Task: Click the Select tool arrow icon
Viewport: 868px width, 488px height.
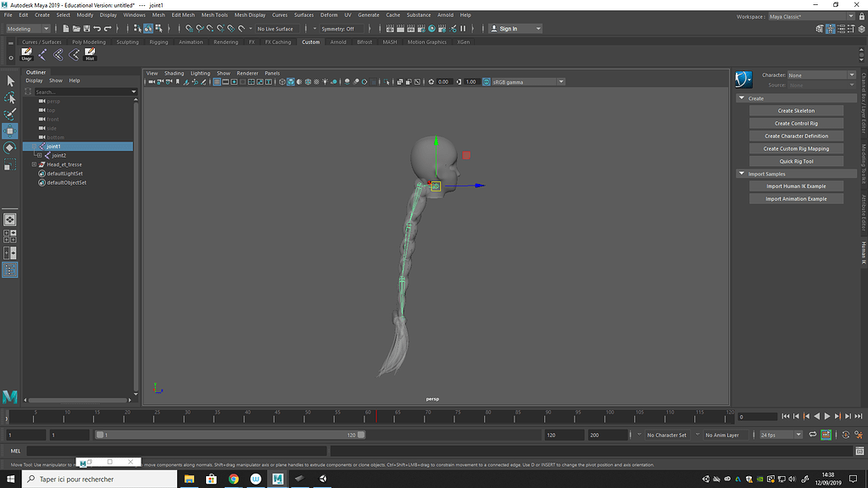Action: click(11, 81)
